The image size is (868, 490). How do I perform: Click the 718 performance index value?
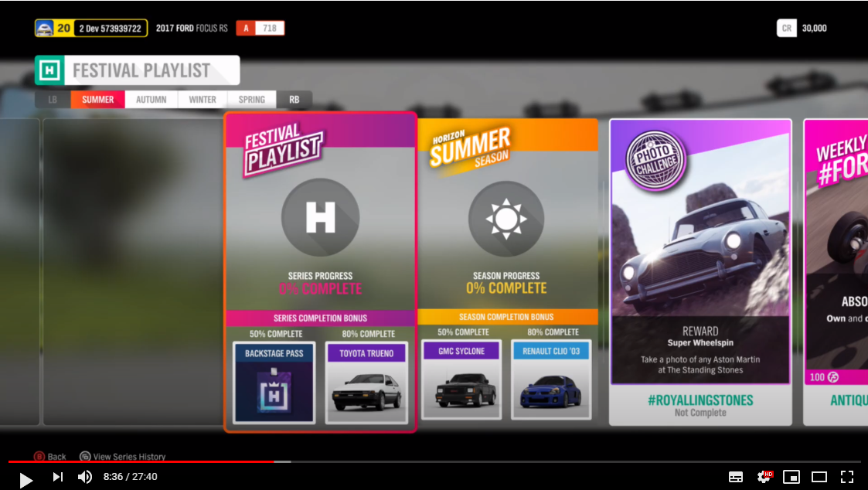coord(270,29)
